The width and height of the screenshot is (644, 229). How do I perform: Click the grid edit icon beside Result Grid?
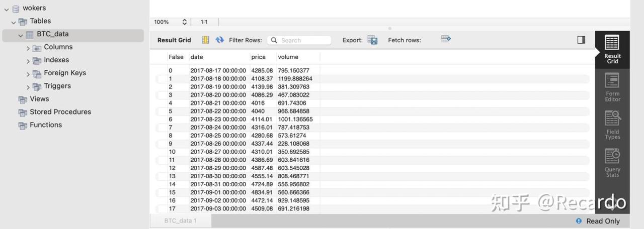205,40
